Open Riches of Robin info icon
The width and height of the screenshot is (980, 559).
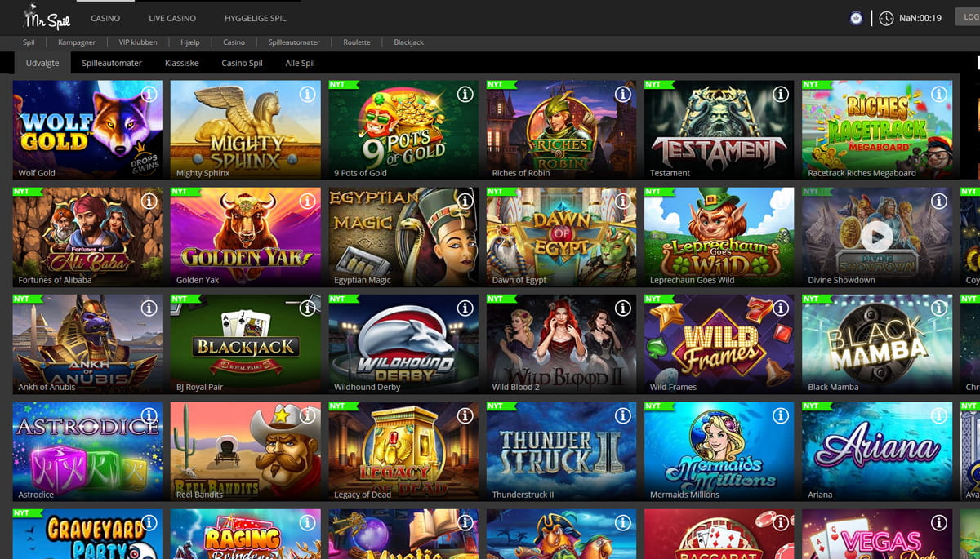[x=623, y=95]
